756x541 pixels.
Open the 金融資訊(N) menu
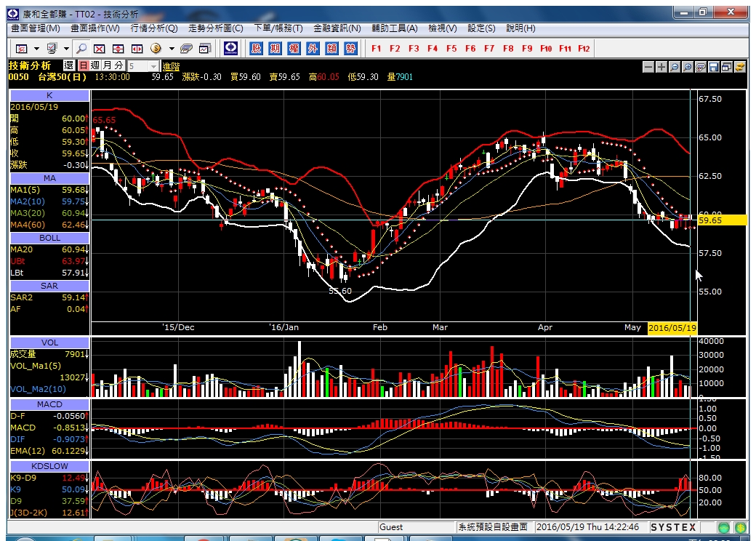pos(337,28)
